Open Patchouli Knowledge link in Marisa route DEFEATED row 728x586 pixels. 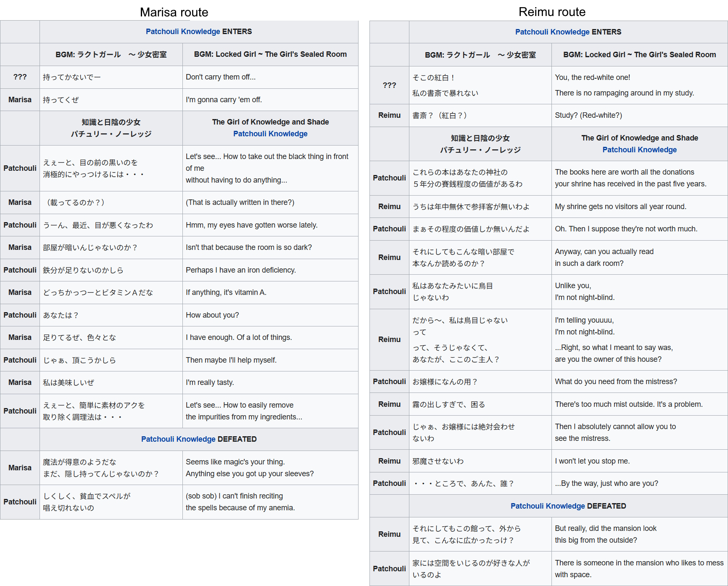(x=178, y=439)
